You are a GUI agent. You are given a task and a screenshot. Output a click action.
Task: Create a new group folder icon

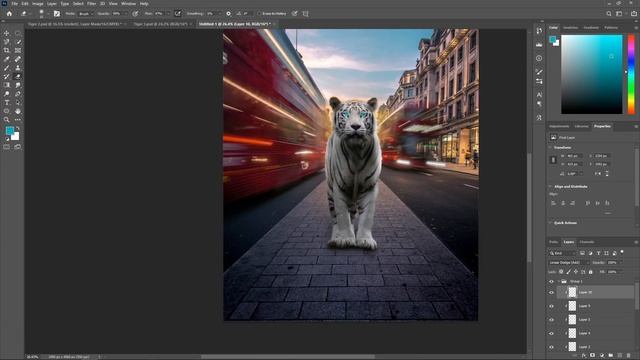(611, 356)
